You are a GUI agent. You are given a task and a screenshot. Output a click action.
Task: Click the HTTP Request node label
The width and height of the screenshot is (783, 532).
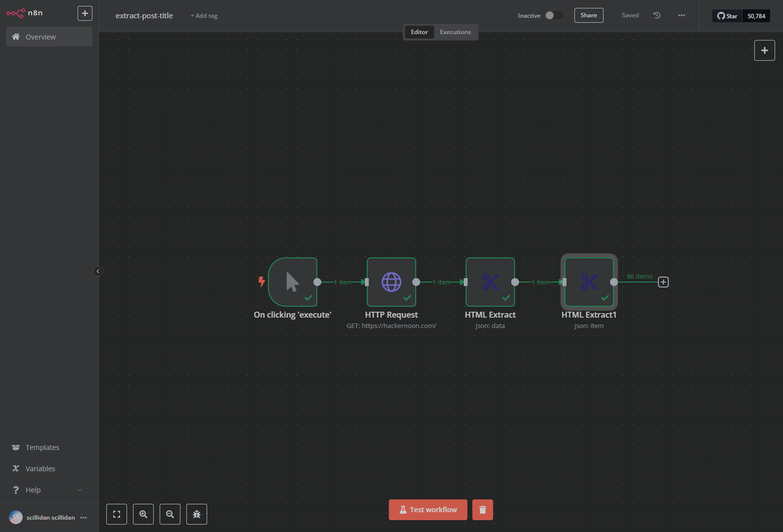[391, 315]
